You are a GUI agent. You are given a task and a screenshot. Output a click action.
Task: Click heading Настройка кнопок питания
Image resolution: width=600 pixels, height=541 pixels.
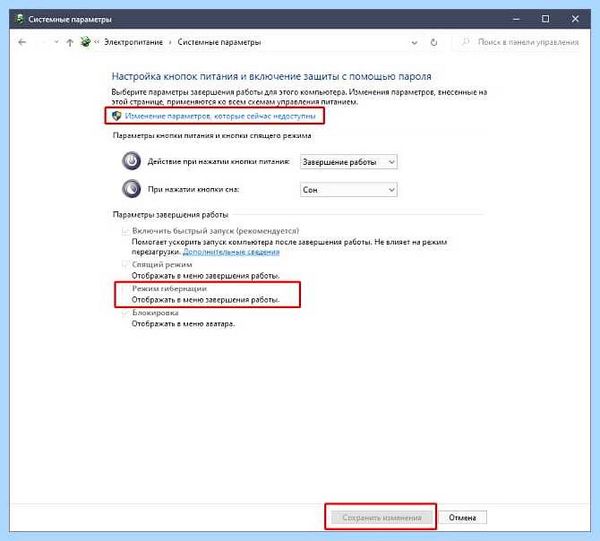(271, 76)
